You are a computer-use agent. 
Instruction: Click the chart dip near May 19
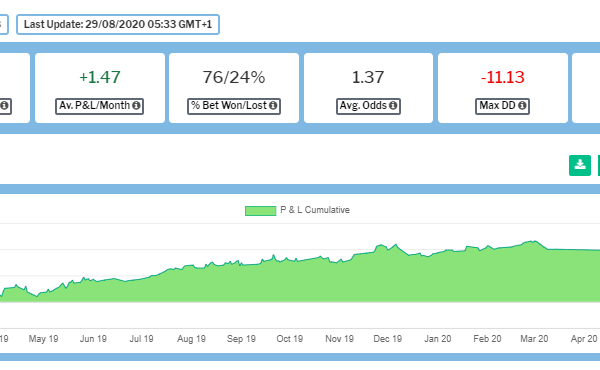pos(37,296)
